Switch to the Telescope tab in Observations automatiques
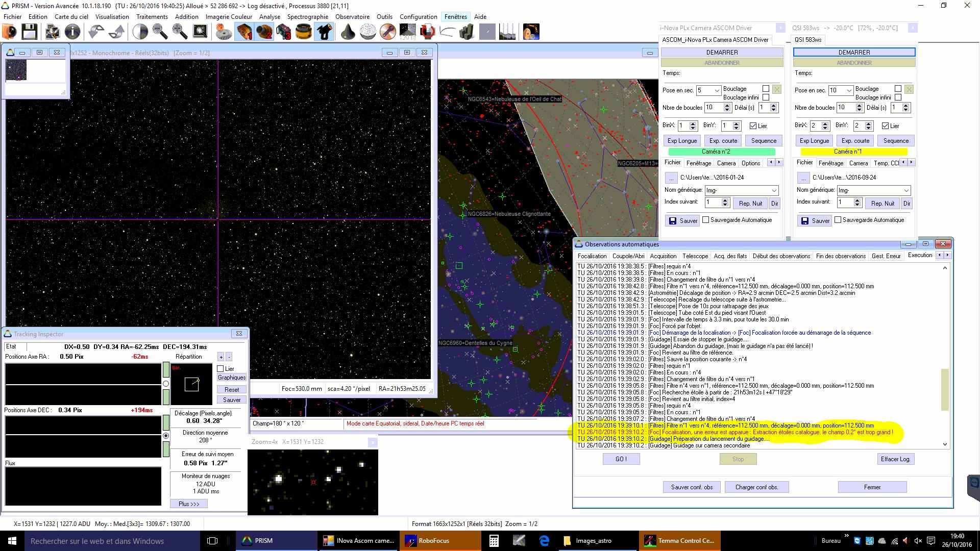The width and height of the screenshot is (980, 551). click(695, 256)
